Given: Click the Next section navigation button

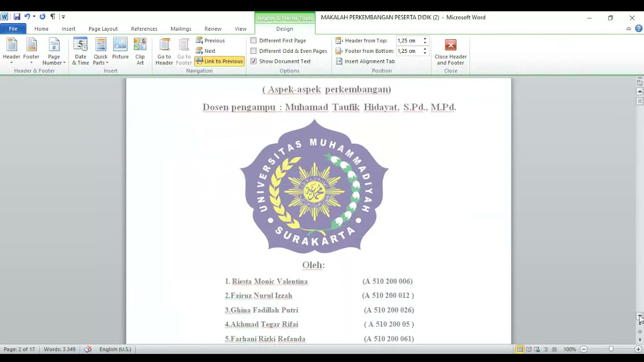Looking at the screenshot, I should [206, 51].
